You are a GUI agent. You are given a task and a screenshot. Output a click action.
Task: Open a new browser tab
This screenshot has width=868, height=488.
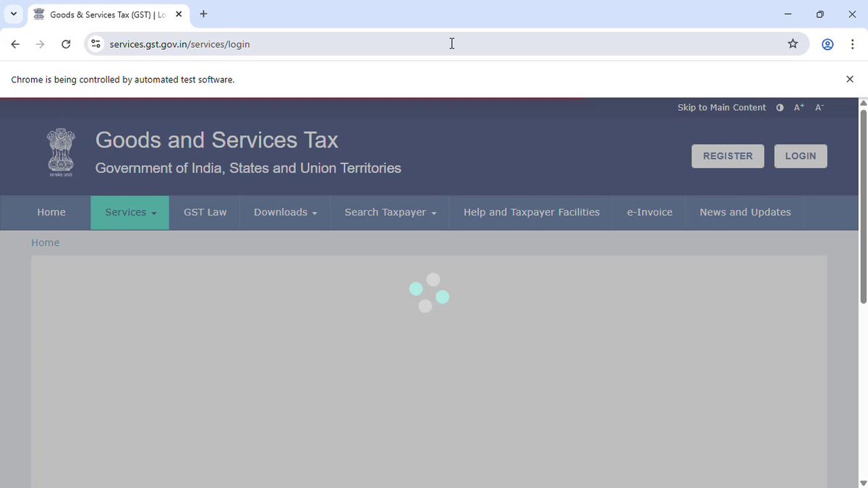203,14
